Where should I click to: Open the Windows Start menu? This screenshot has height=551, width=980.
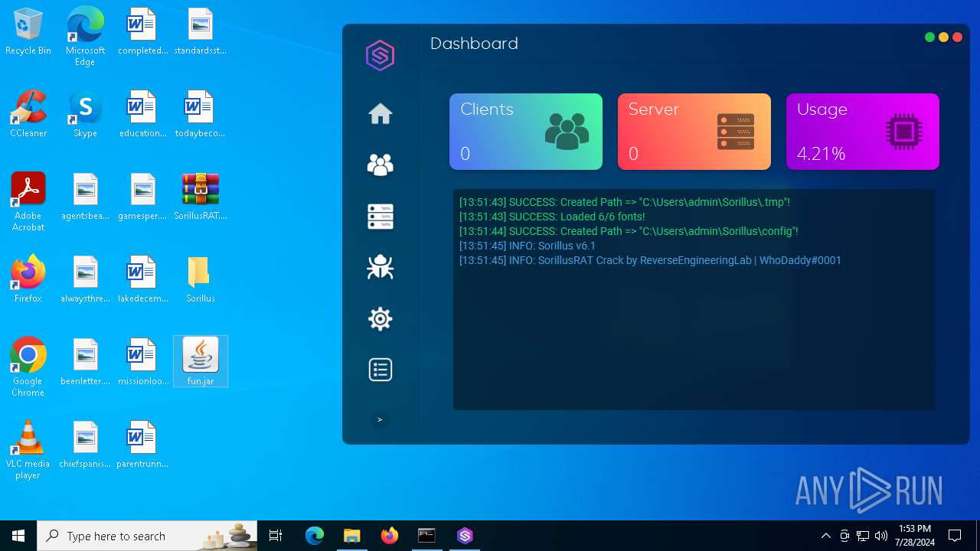click(x=18, y=536)
